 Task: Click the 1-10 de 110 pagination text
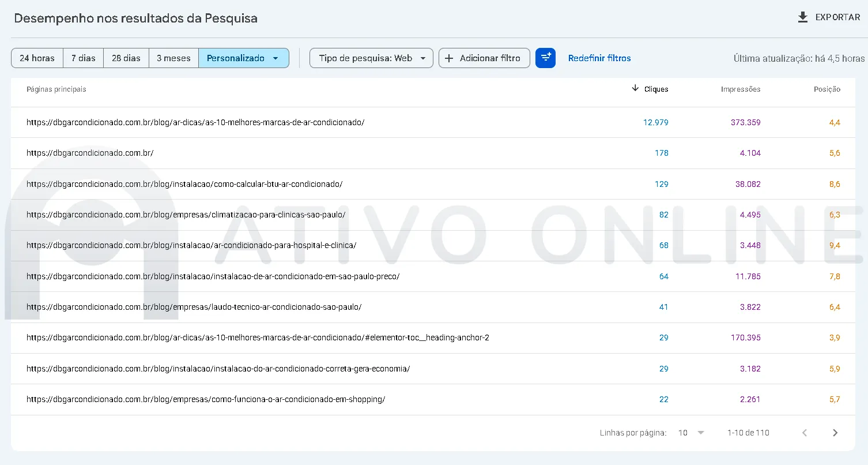(x=748, y=433)
